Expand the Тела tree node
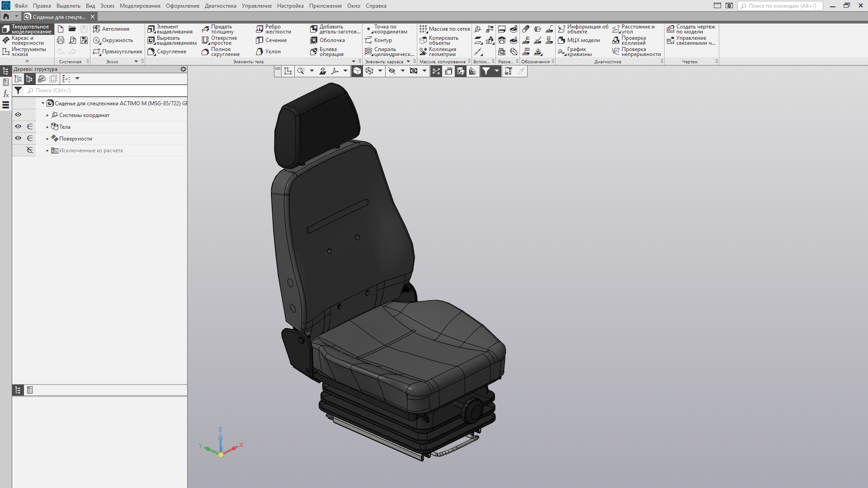 click(x=47, y=127)
